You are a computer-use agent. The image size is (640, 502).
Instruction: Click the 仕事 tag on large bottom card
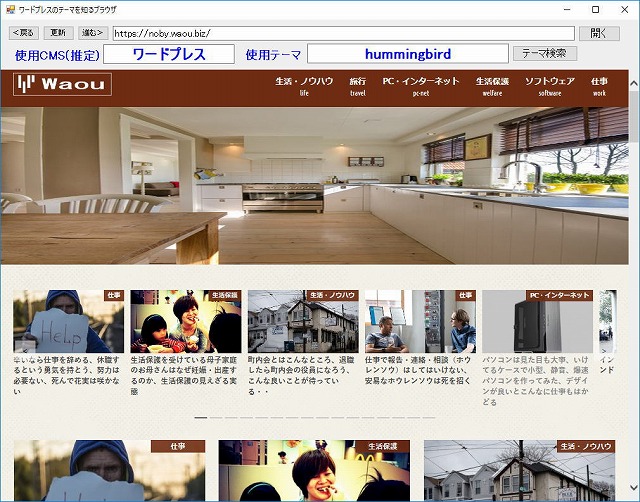[178, 446]
